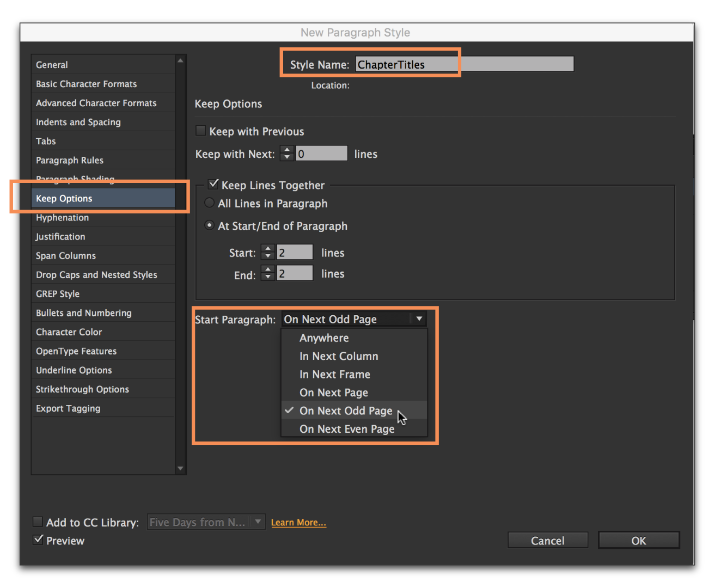This screenshot has width=715, height=588.
Task: Uncheck Keep Lines Together
Action: pos(213,184)
